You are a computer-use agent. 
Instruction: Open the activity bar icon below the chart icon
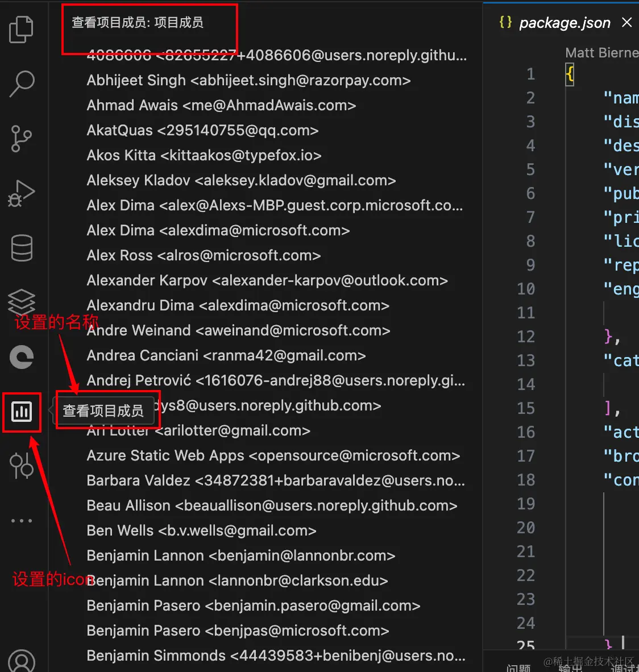(x=22, y=466)
